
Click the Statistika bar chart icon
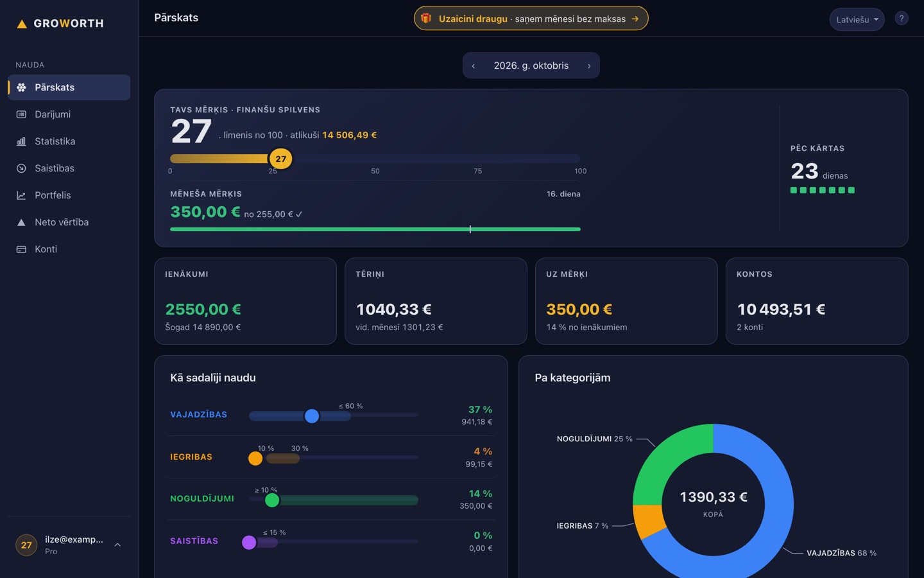point(21,141)
